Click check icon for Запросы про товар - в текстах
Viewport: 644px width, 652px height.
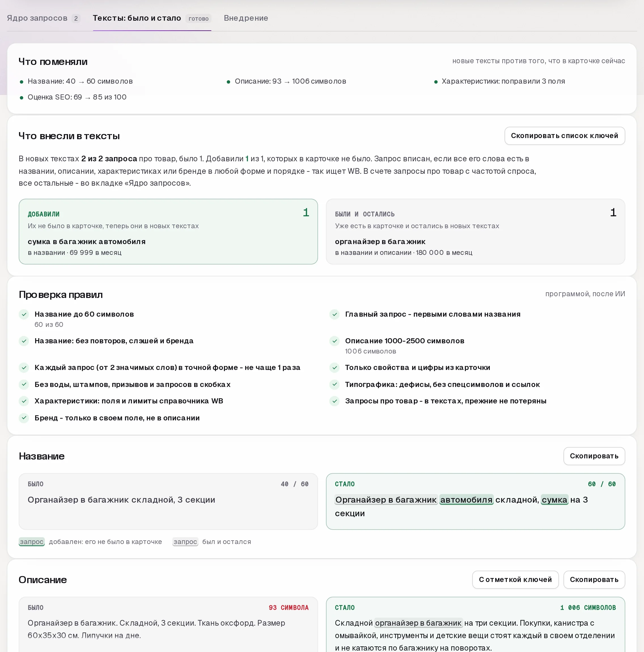click(x=334, y=401)
